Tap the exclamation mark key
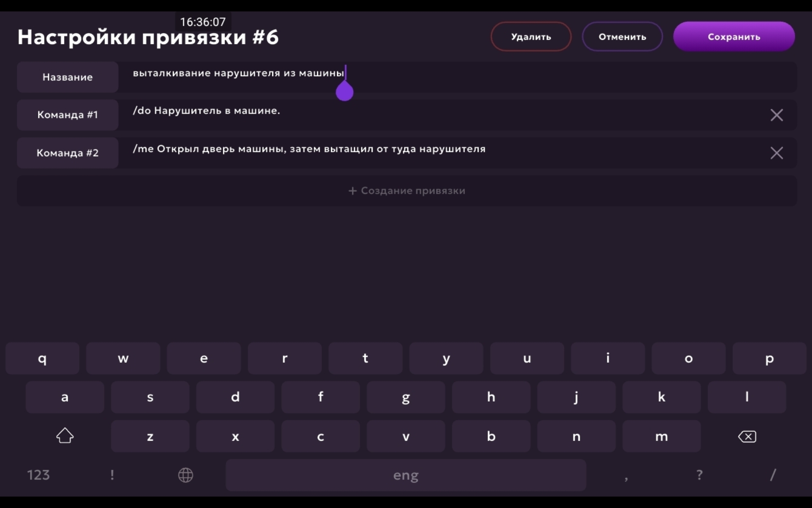The image size is (812, 508). click(x=112, y=475)
